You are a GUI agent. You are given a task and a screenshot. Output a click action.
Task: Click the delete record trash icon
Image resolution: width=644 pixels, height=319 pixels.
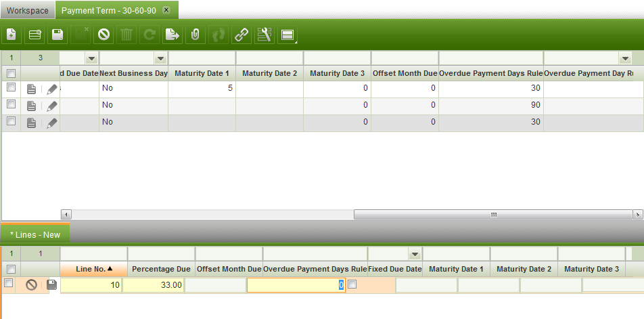(x=127, y=35)
